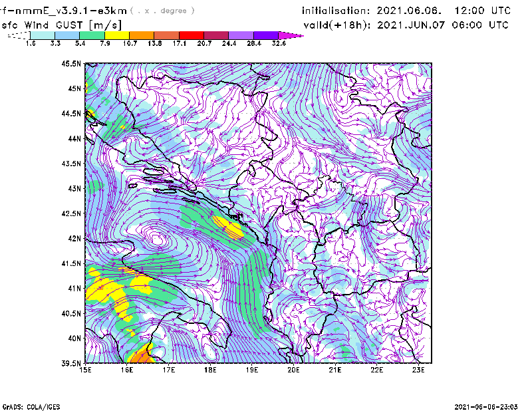
Task: Click the 41.5N latitude label
Action: 72,263
